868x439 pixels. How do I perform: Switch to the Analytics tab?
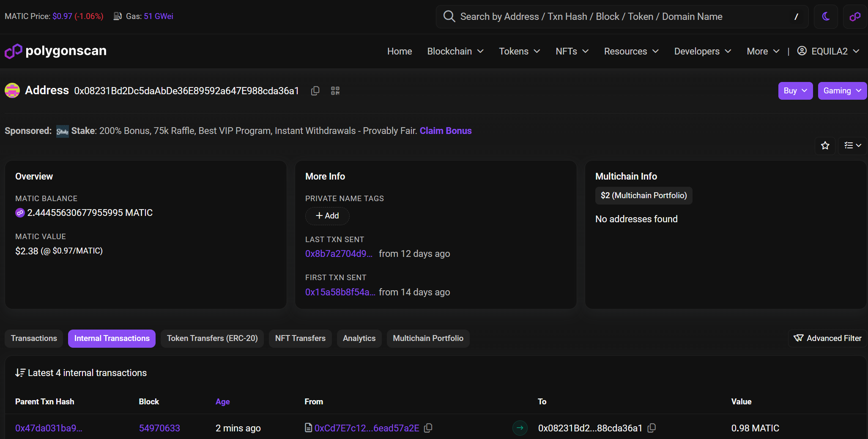pos(359,338)
